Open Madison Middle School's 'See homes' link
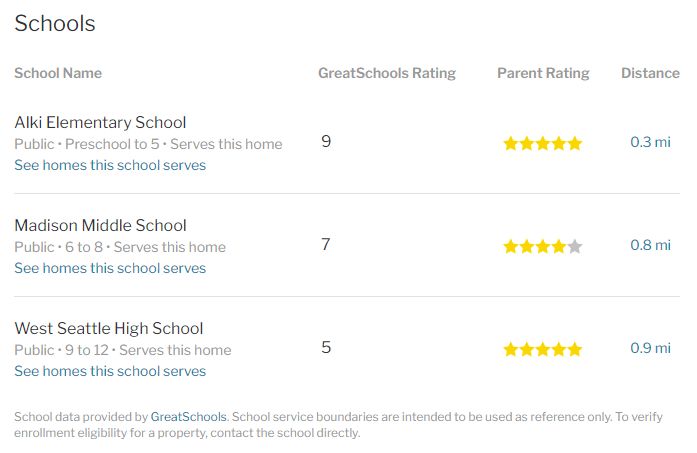 110,268
